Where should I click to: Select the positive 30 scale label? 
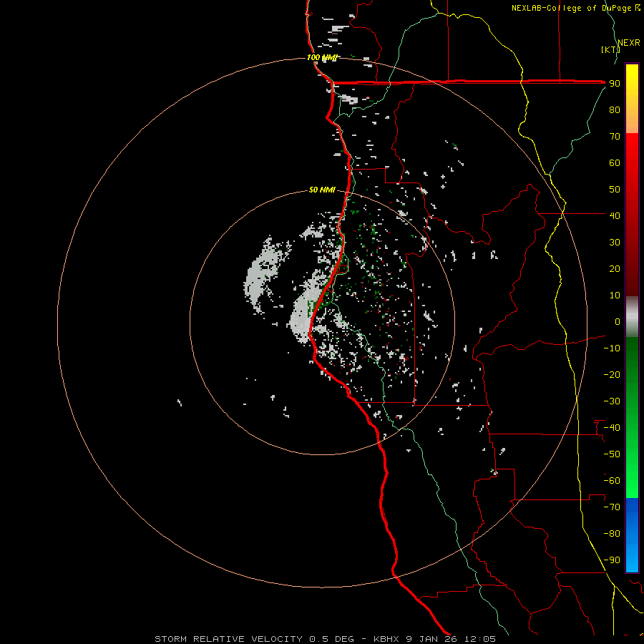click(x=615, y=243)
